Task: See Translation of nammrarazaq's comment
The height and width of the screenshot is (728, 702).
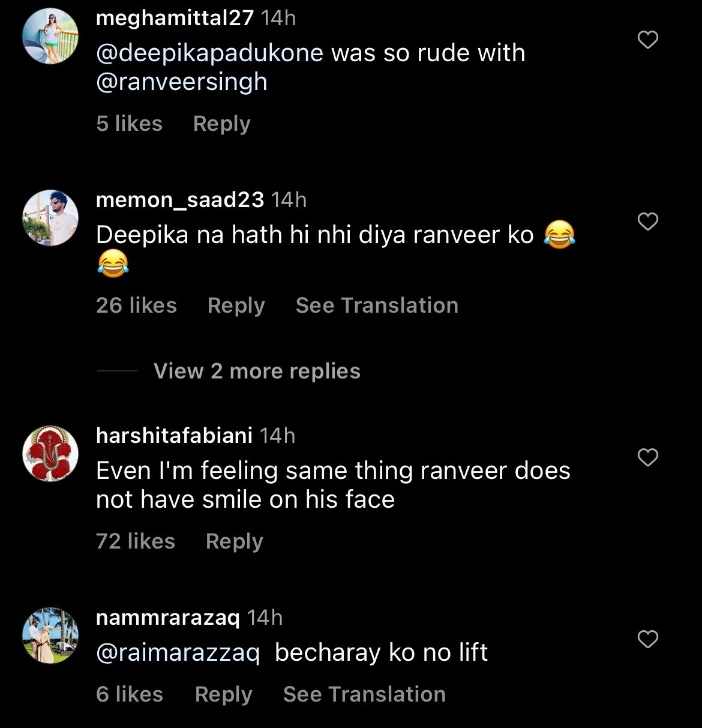Action: click(364, 694)
